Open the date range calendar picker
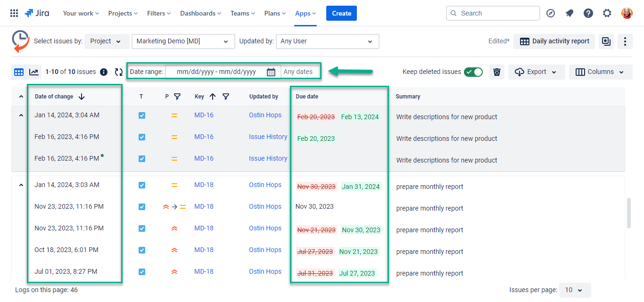 coord(271,71)
